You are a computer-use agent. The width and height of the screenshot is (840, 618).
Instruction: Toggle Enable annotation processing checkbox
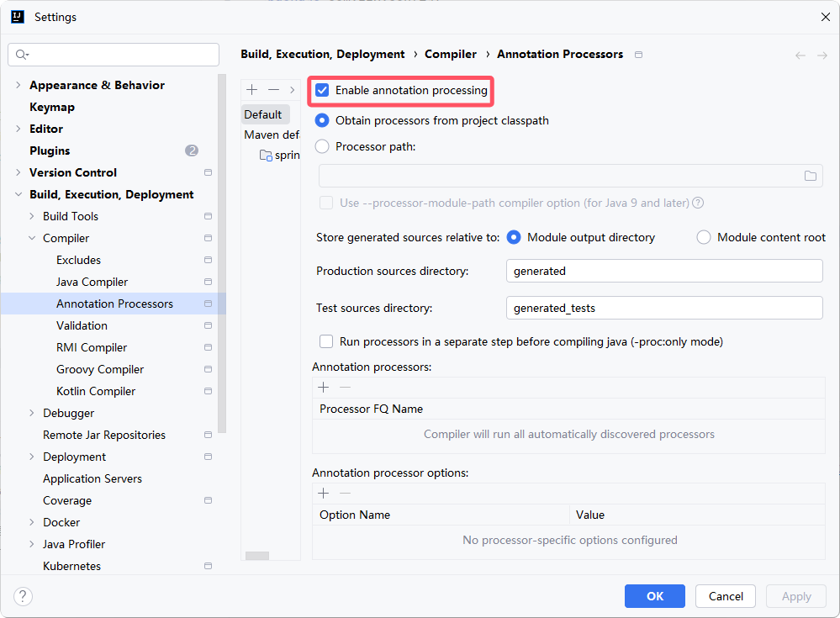(x=322, y=90)
